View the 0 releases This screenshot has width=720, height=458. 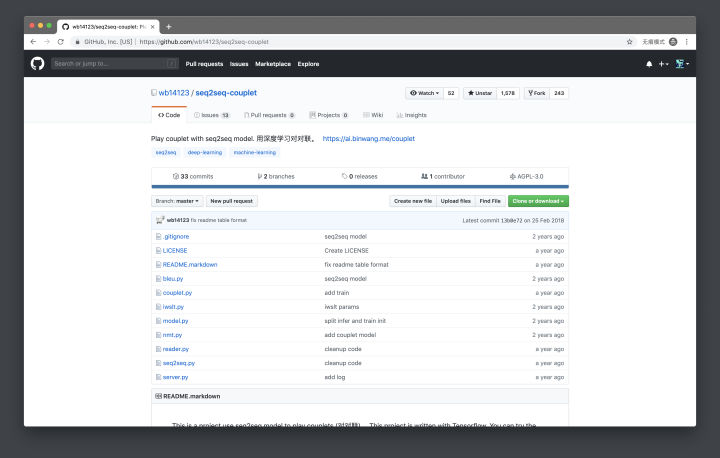click(360, 176)
